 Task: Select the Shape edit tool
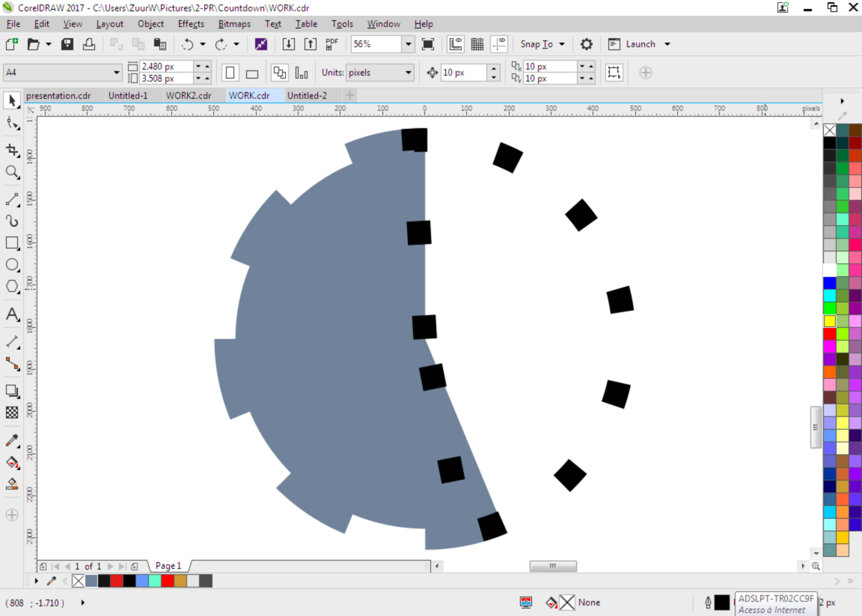coord(12,124)
